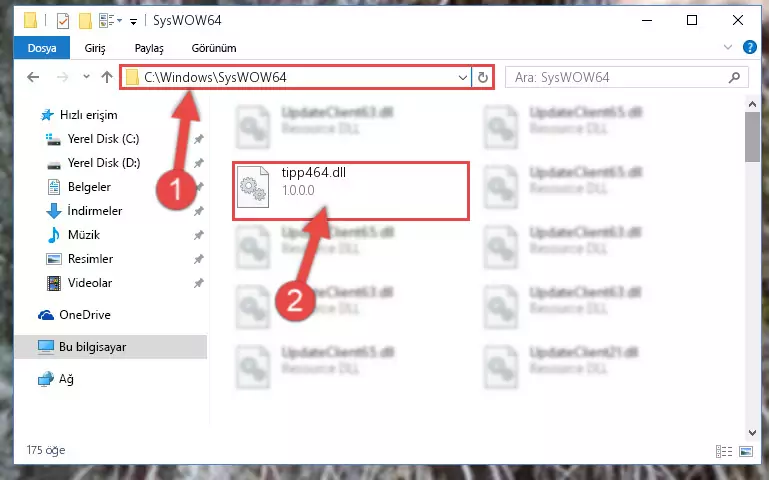Switch to large icons view
The width and height of the screenshot is (769, 480).
pyautogui.click(x=746, y=451)
